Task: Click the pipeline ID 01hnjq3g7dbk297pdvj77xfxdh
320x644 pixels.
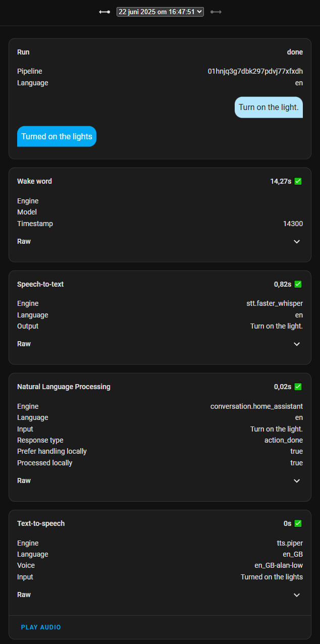Action: [255, 72]
